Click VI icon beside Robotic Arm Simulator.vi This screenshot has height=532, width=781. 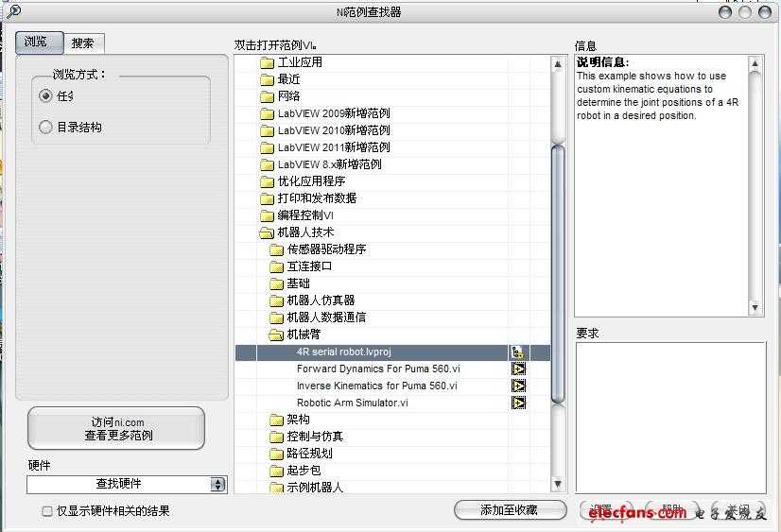coord(518,403)
